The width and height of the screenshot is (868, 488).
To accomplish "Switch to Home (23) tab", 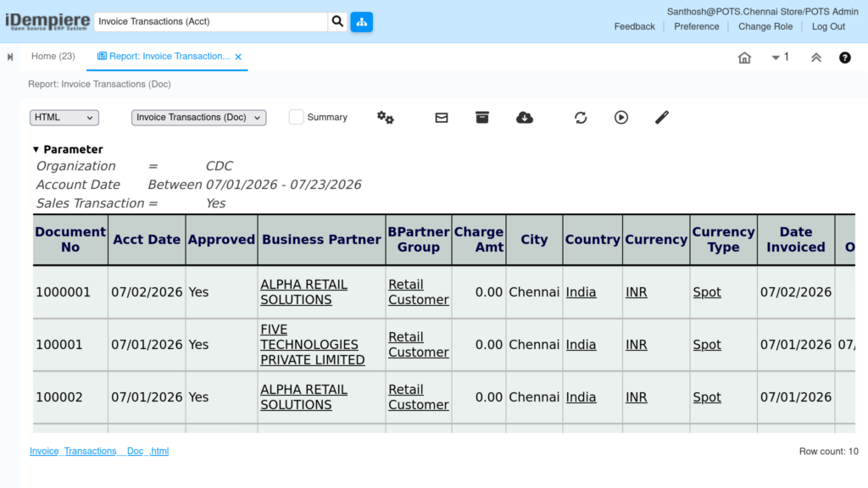I will 53,57.
